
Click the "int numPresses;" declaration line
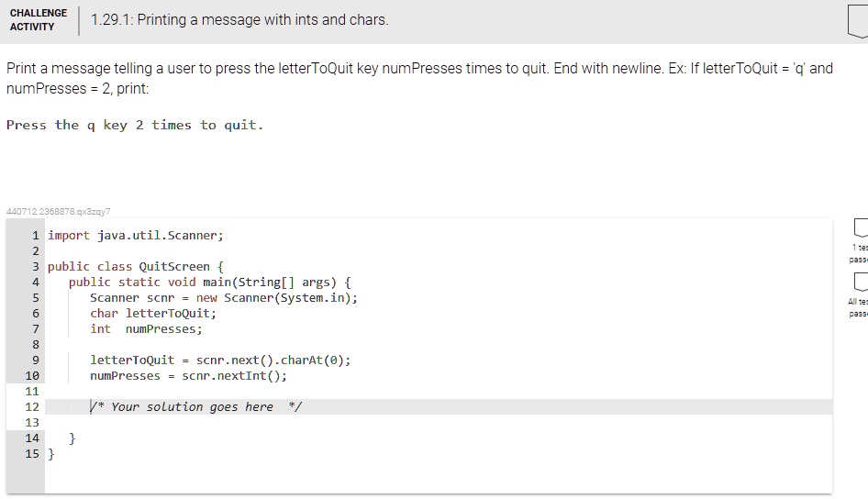click(146, 328)
